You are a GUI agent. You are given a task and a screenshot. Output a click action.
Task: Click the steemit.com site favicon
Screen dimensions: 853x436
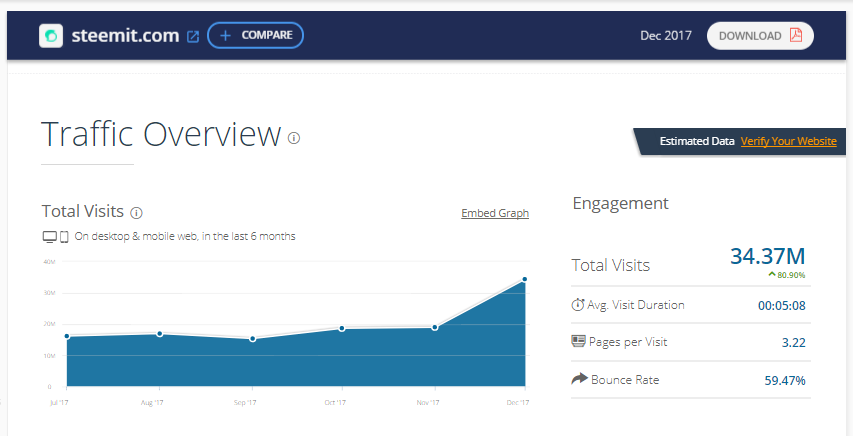click(51, 36)
